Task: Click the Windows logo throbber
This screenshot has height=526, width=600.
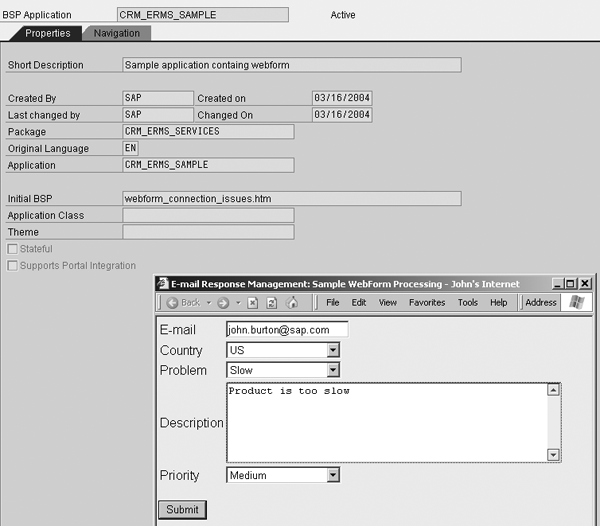Action: click(x=577, y=302)
